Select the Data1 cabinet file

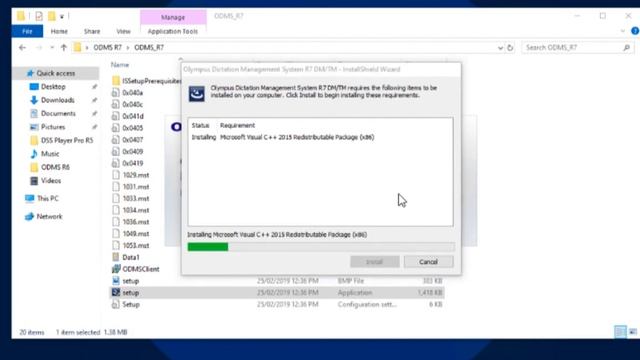coord(131,258)
